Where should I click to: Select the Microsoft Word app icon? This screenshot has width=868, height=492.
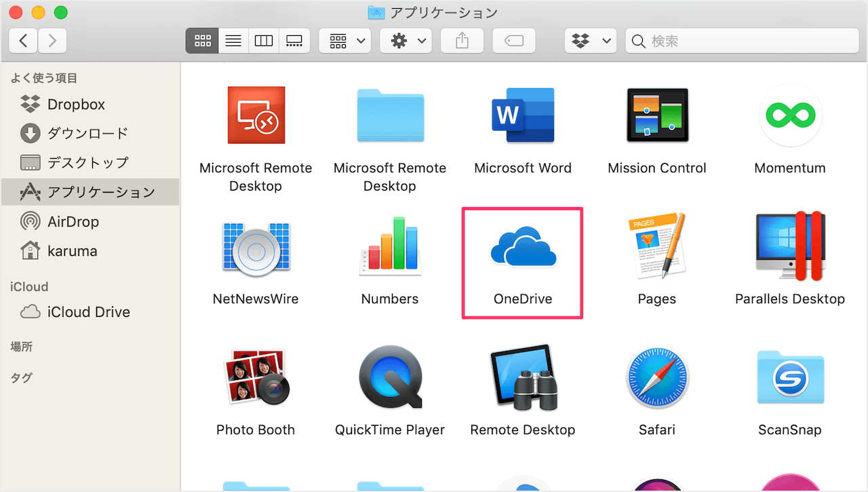(x=523, y=115)
